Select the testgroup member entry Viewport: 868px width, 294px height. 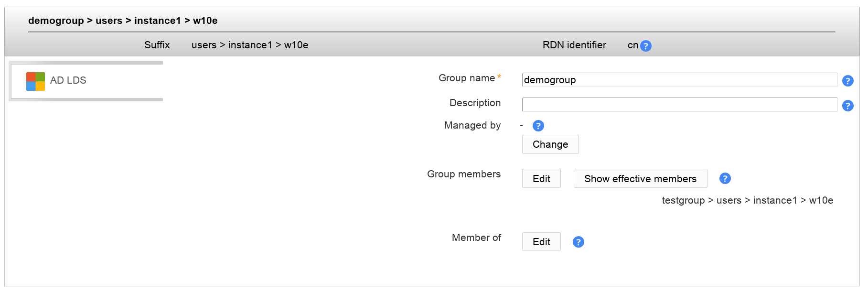click(747, 200)
